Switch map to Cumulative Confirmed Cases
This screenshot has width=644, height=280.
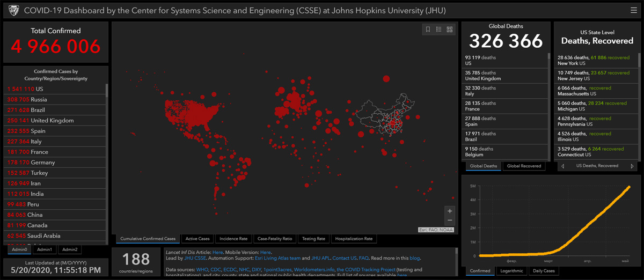pos(148,239)
